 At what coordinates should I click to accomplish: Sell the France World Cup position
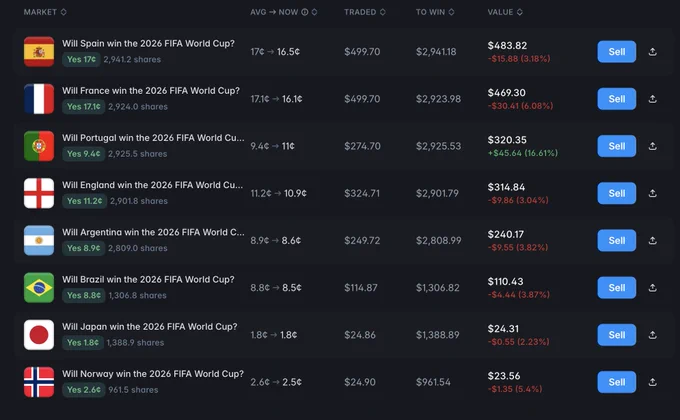tap(617, 99)
